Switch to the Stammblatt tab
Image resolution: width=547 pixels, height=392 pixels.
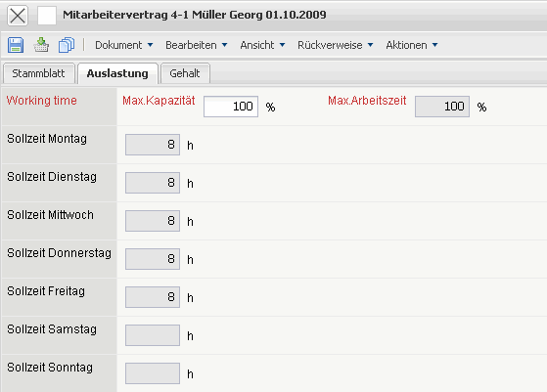click(x=39, y=73)
